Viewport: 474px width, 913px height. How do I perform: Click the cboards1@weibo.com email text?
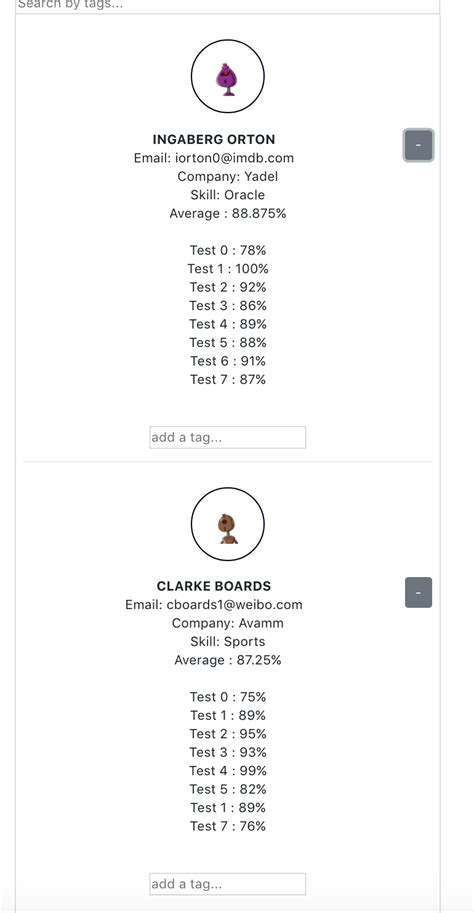(234, 604)
